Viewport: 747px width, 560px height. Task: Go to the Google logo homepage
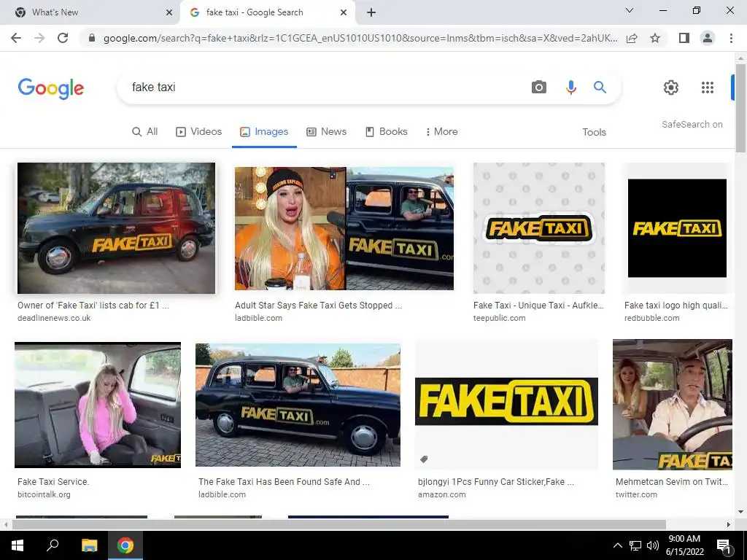(51, 88)
